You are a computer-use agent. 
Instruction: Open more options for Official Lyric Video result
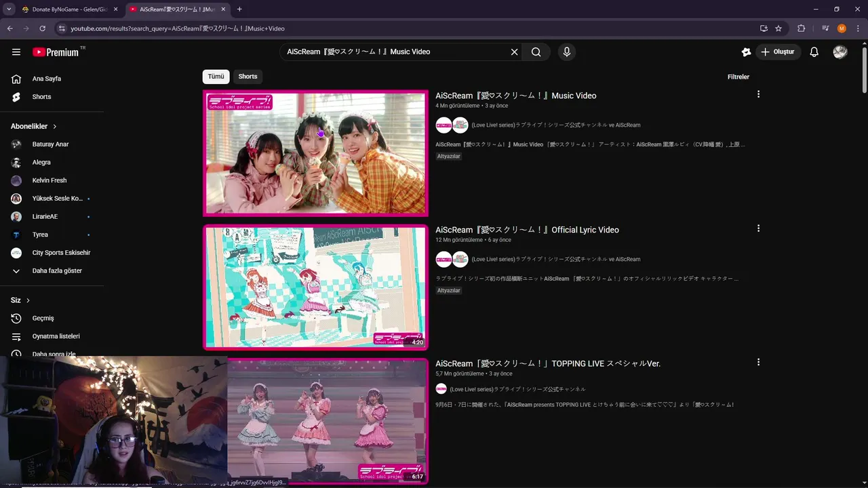pos(758,228)
